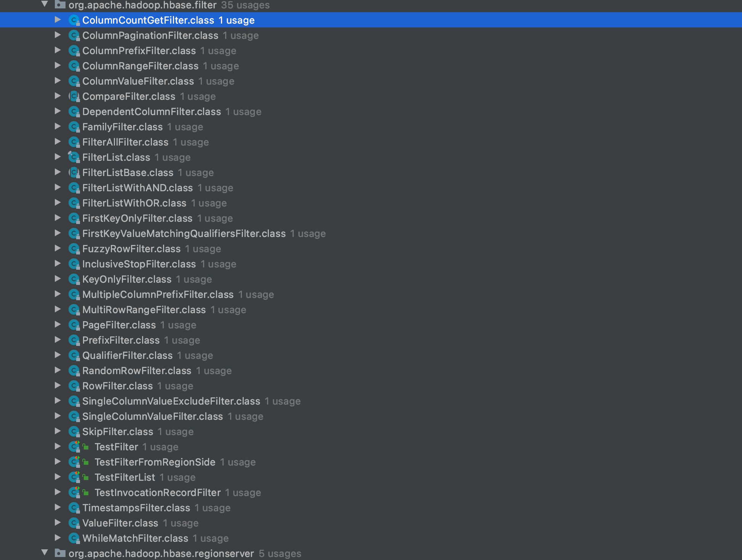This screenshot has width=742, height=560.
Task: Expand the ColumnPaginationFilter.class usage node
Action: click(58, 35)
